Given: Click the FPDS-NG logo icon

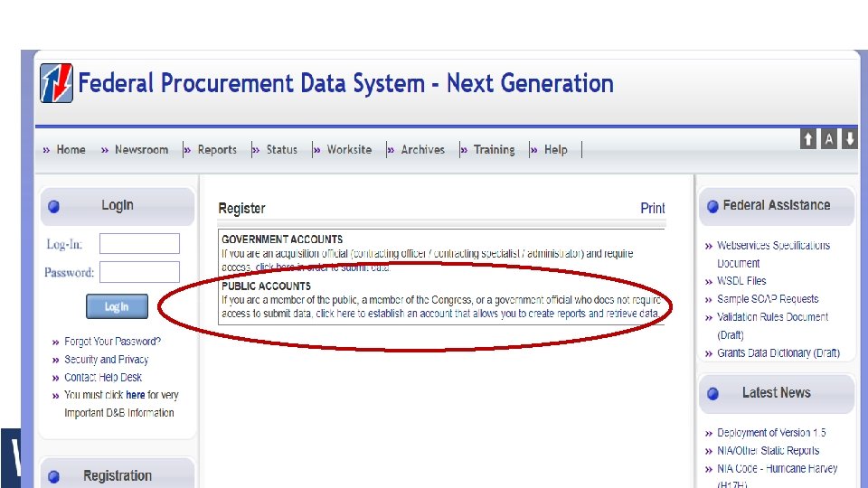Looking at the screenshot, I should [x=56, y=83].
